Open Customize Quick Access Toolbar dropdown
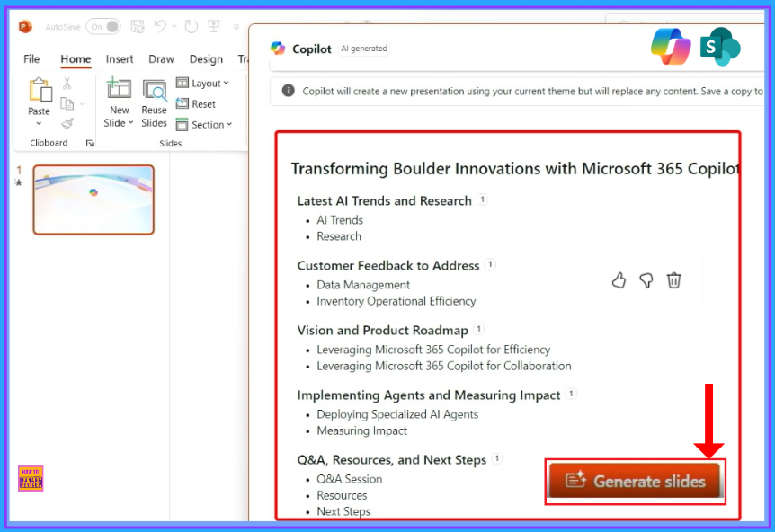The height and width of the screenshot is (532, 775). tap(236, 27)
